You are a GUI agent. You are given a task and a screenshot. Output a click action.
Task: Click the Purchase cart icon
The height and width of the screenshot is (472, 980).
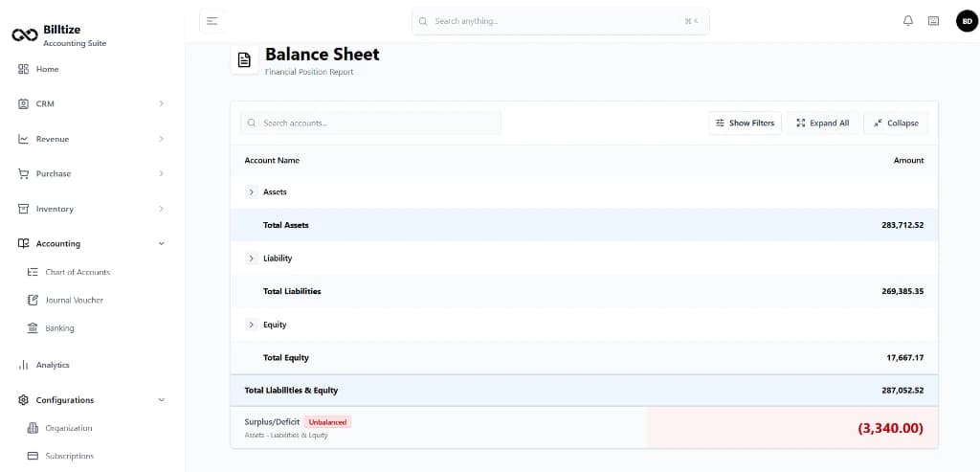point(23,174)
